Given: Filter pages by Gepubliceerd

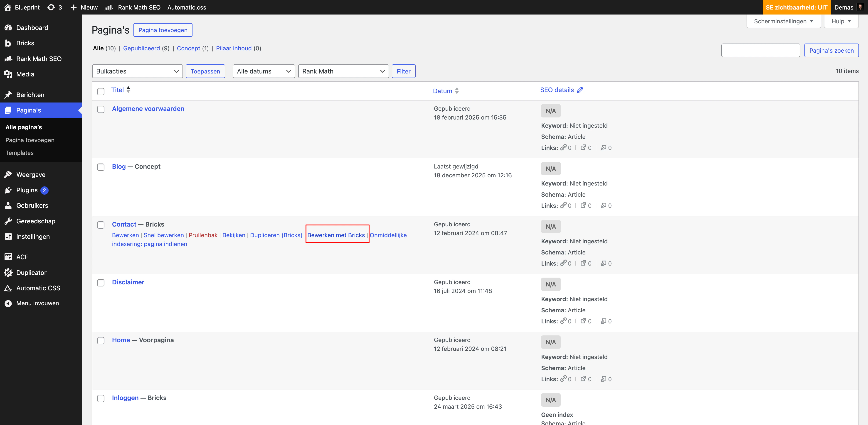Looking at the screenshot, I should point(141,48).
